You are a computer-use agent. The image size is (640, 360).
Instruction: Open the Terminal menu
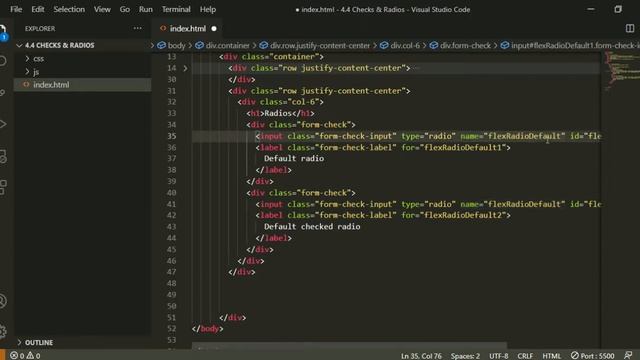click(x=176, y=9)
